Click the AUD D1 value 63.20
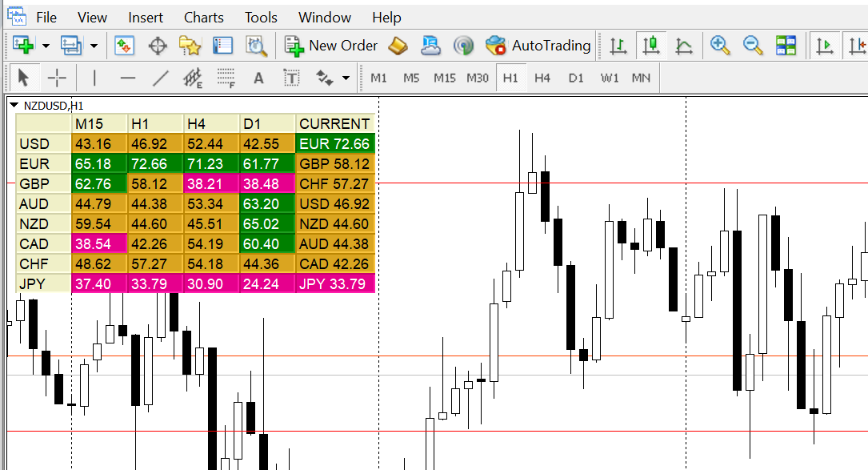 click(267, 204)
